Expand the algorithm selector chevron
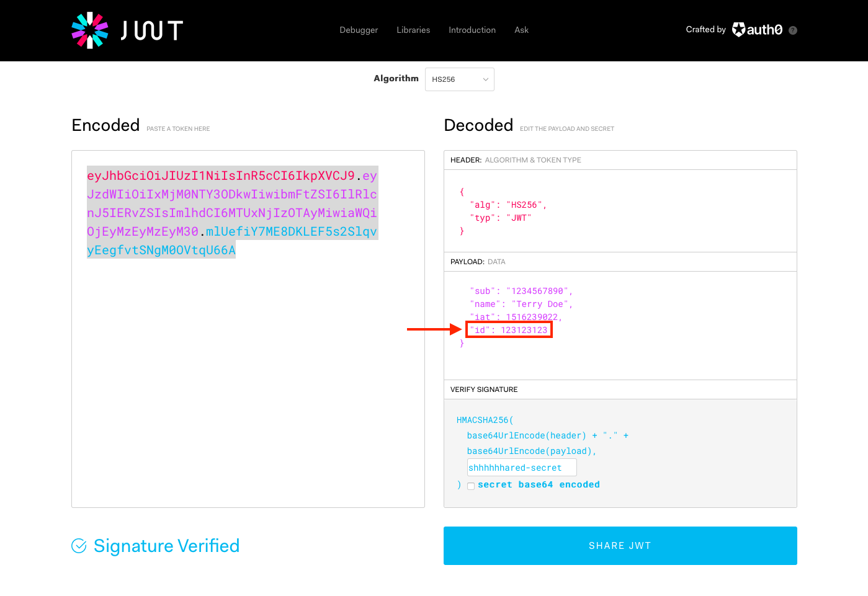This screenshot has height=596, width=868. [x=486, y=79]
